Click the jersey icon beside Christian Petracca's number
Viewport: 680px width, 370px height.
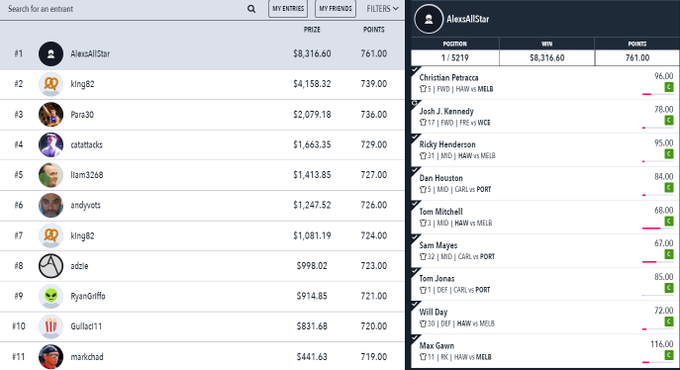(423, 89)
